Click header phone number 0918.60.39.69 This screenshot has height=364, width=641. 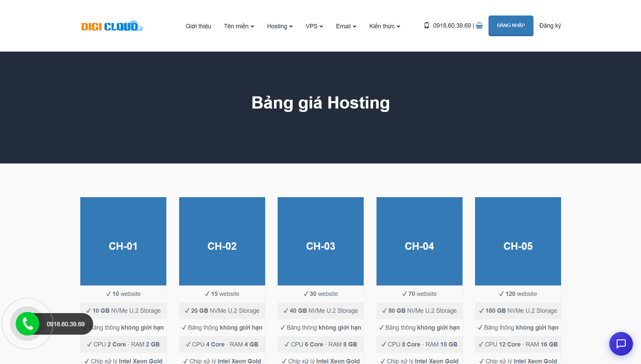coord(452,26)
